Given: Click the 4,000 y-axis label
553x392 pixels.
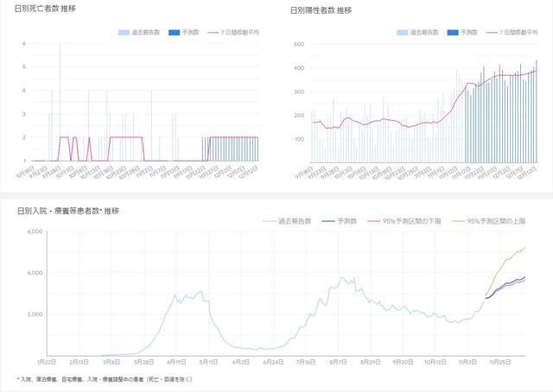Looking at the screenshot, I should tap(35, 273).
